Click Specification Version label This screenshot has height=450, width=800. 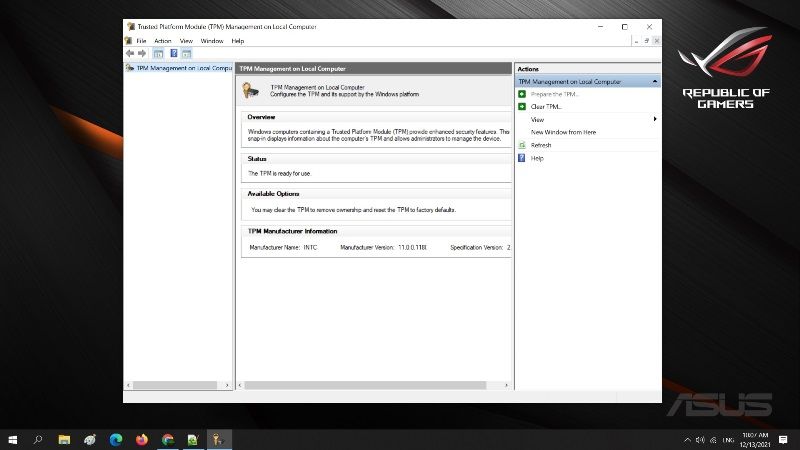click(477, 247)
